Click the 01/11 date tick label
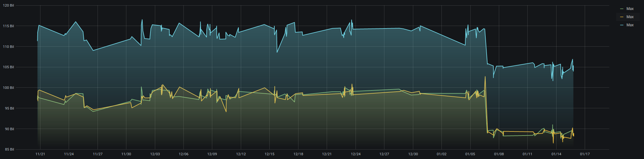The height and width of the screenshot is (159, 644). pyautogui.click(x=528, y=154)
